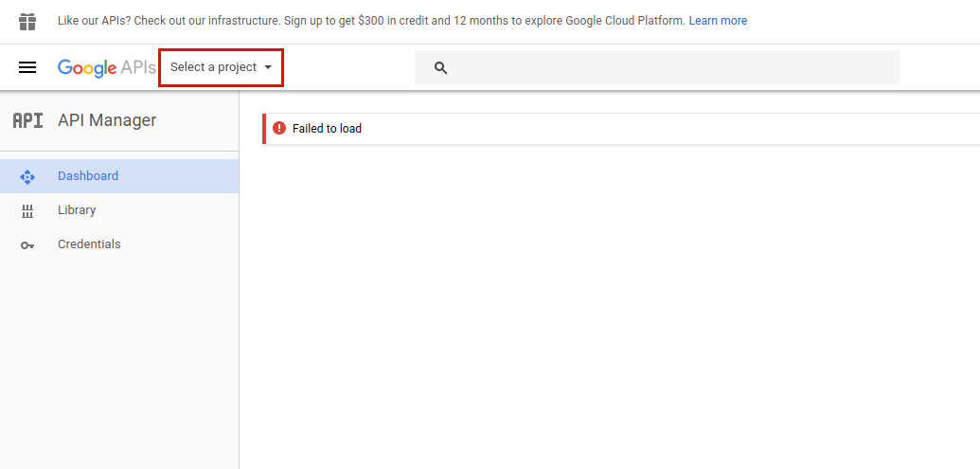Screen dimensions: 980x469
Task: Click the Dashboard sidebar icon
Action: point(27,176)
